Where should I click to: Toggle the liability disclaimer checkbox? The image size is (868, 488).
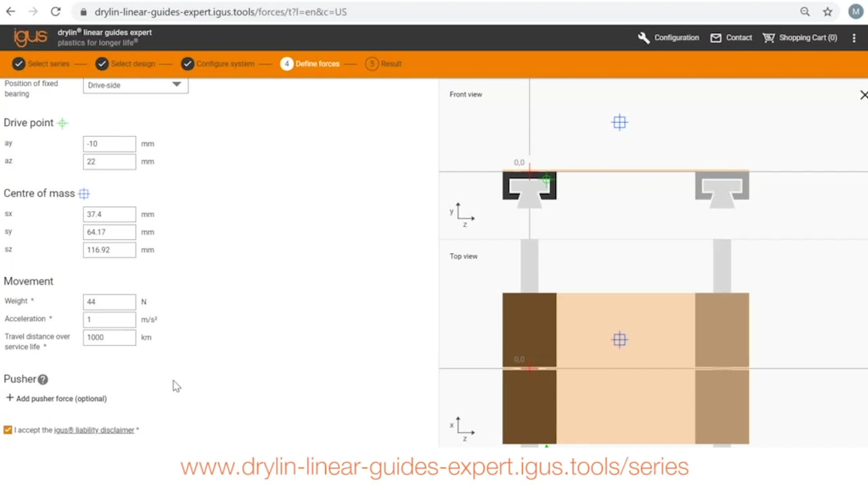point(8,430)
